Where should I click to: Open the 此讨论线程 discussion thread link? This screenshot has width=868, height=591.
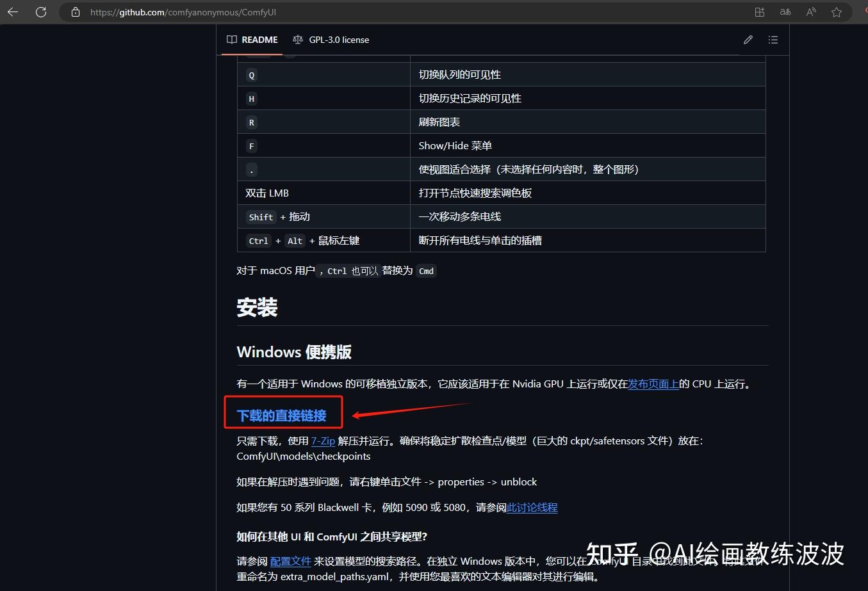pyautogui.click(x=532, y=507)
